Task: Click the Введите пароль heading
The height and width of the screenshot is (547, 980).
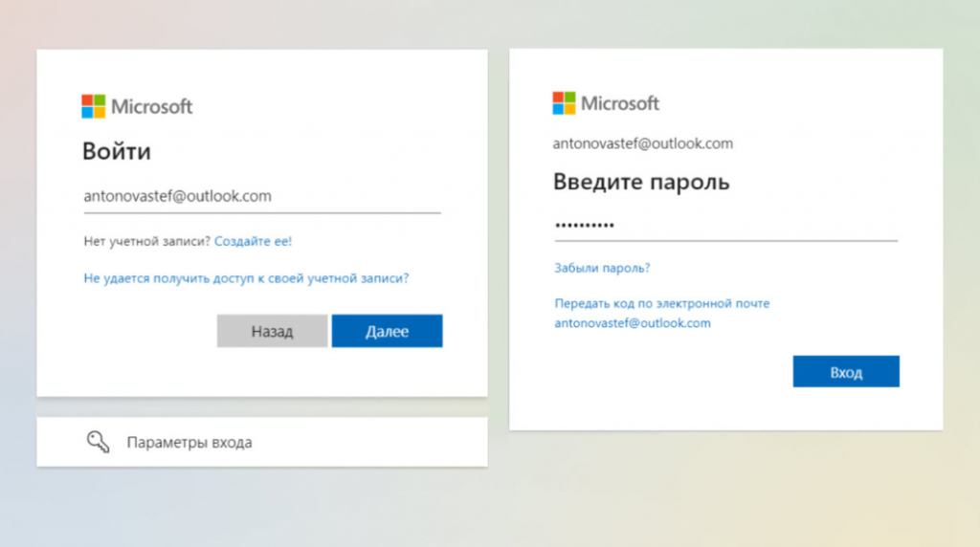Action: tap(641, 182)
